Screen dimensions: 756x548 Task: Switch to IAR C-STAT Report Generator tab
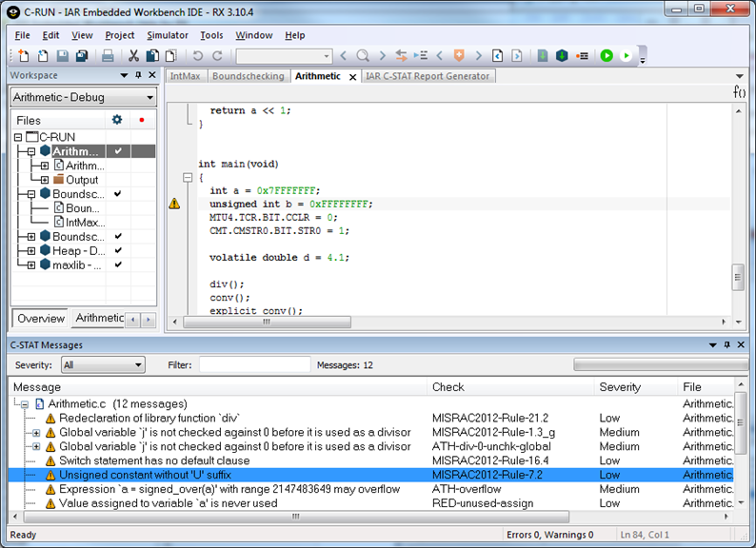click(x=429, y=76)
